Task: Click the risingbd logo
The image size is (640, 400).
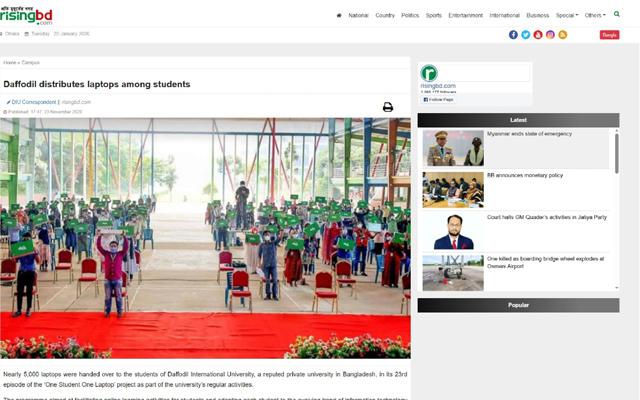Action: [x=27, y=15]
